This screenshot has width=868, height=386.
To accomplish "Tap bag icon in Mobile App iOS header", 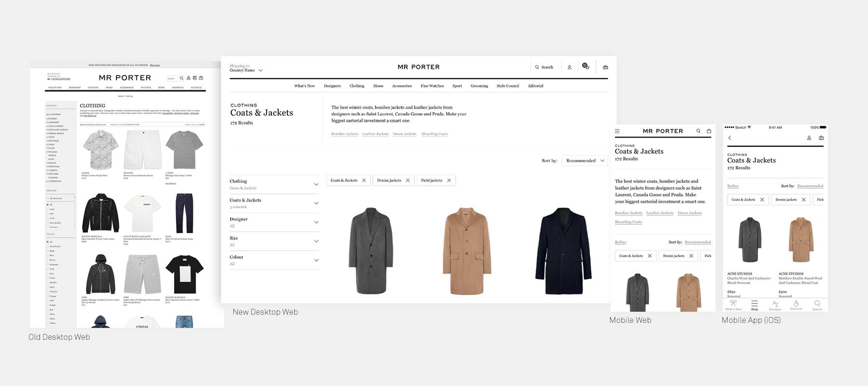I will click(821, 138).
